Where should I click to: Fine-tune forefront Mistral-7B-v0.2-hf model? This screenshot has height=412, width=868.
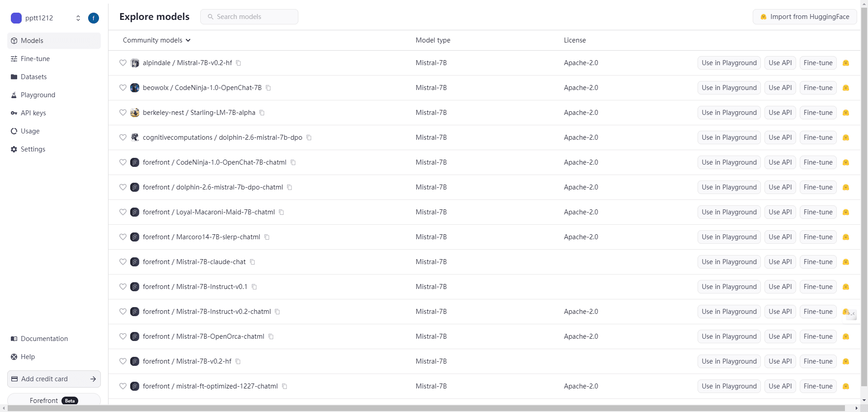818,361
